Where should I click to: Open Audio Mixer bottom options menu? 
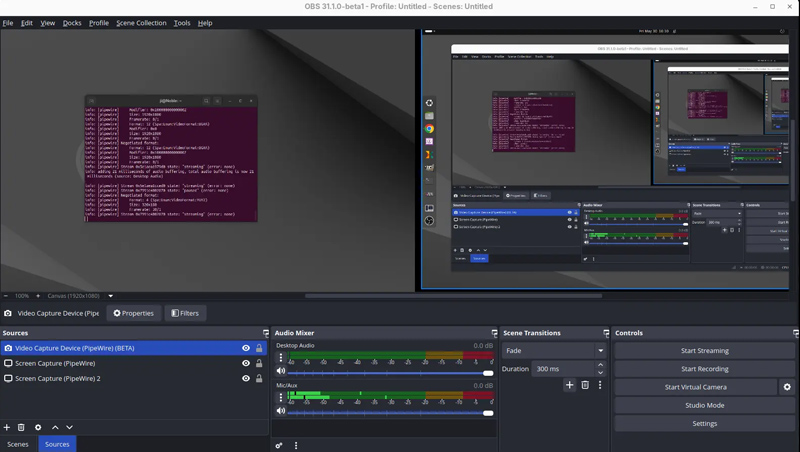tap(296, 445)
